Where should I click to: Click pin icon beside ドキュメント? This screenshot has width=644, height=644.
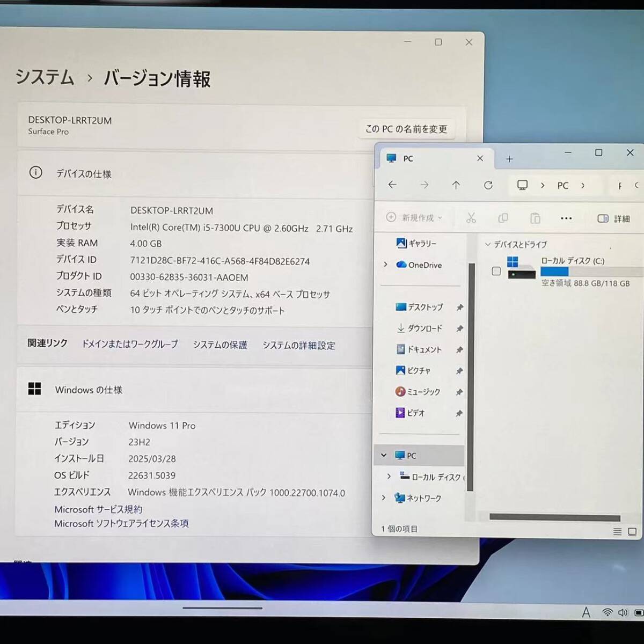(x=459, y=350)
